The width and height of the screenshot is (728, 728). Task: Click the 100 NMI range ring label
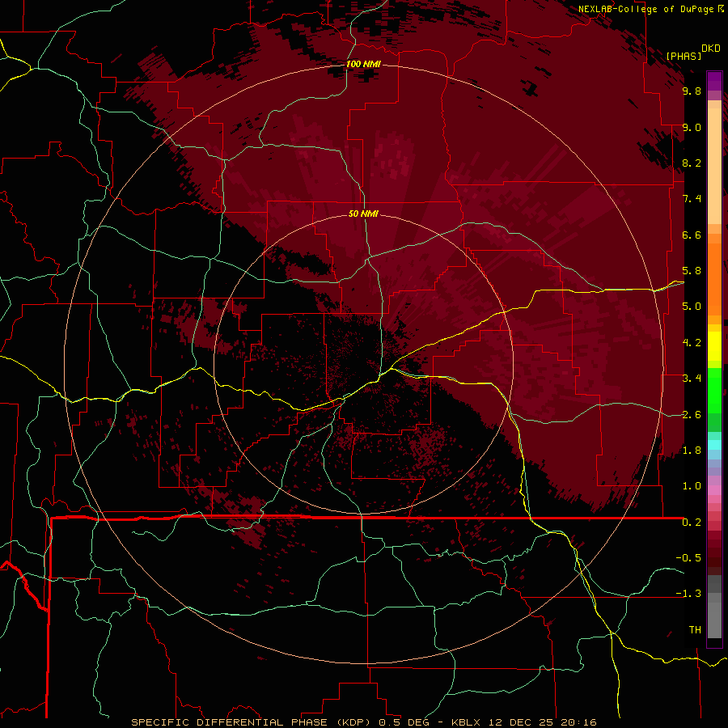363,64
